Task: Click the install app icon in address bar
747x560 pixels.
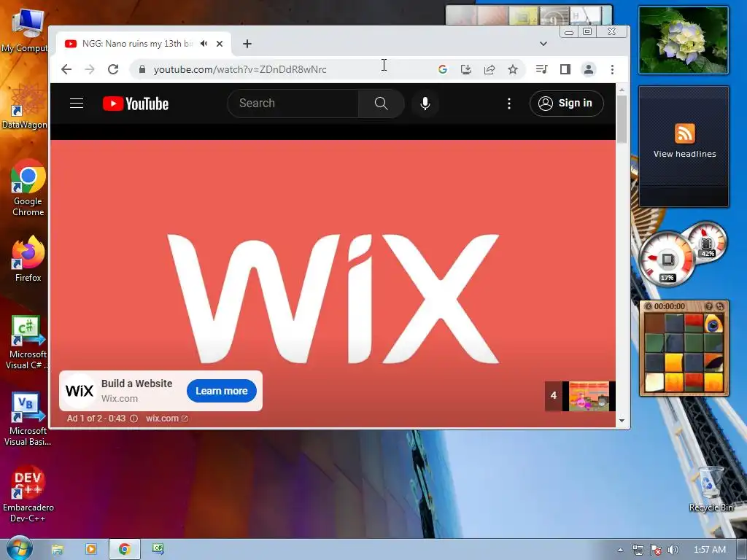Action: (466, 69)
